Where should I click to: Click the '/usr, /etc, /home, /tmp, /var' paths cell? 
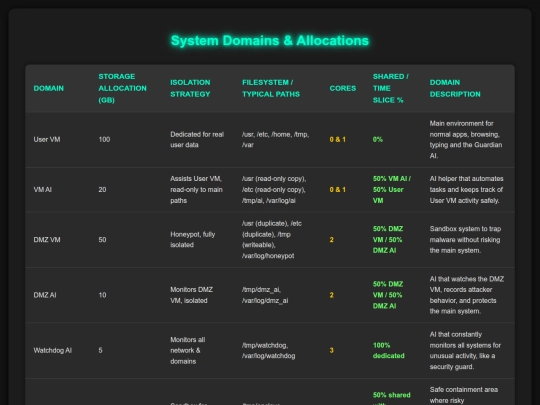click(276, 139)
